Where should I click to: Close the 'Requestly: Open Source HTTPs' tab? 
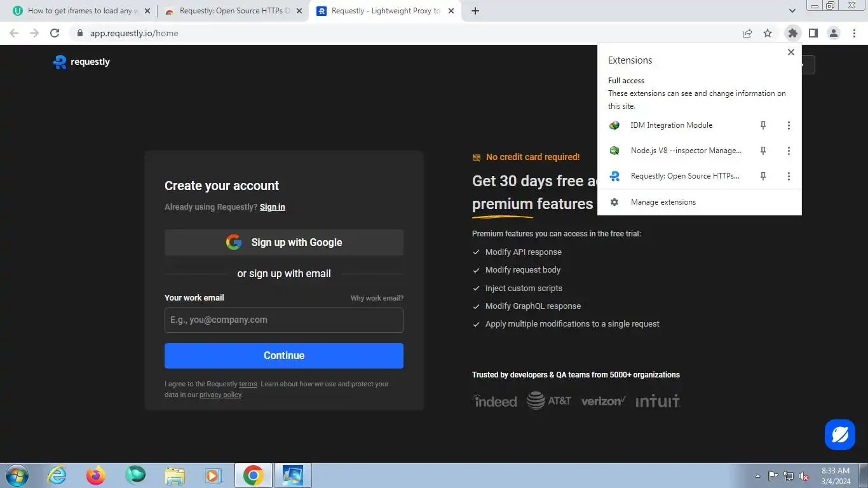299,11
